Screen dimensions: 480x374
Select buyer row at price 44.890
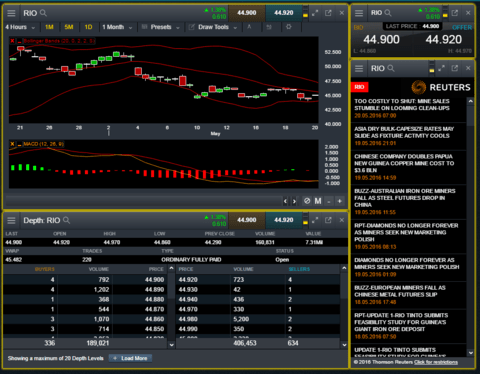coord(85,290)
